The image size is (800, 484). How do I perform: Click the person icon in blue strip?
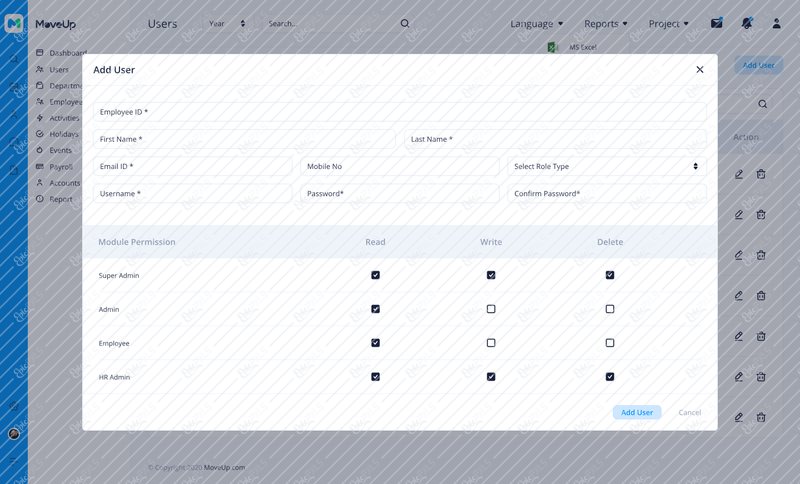click(14, 114)
